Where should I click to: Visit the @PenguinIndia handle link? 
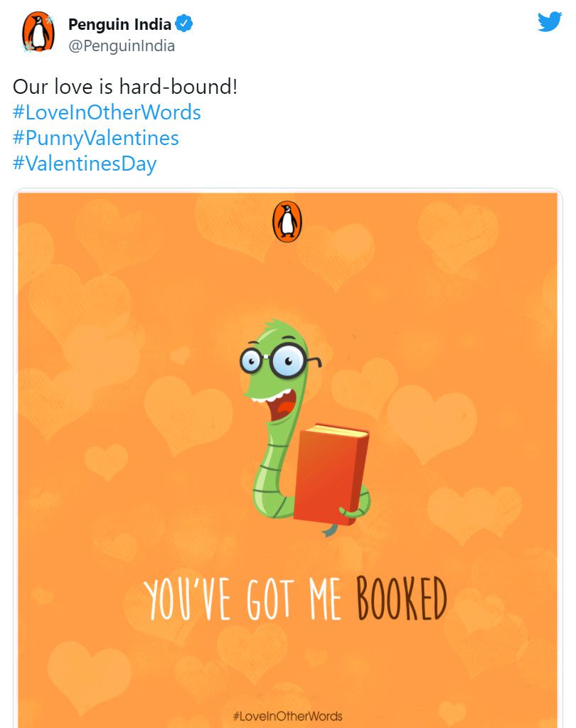tap(122, 46)
